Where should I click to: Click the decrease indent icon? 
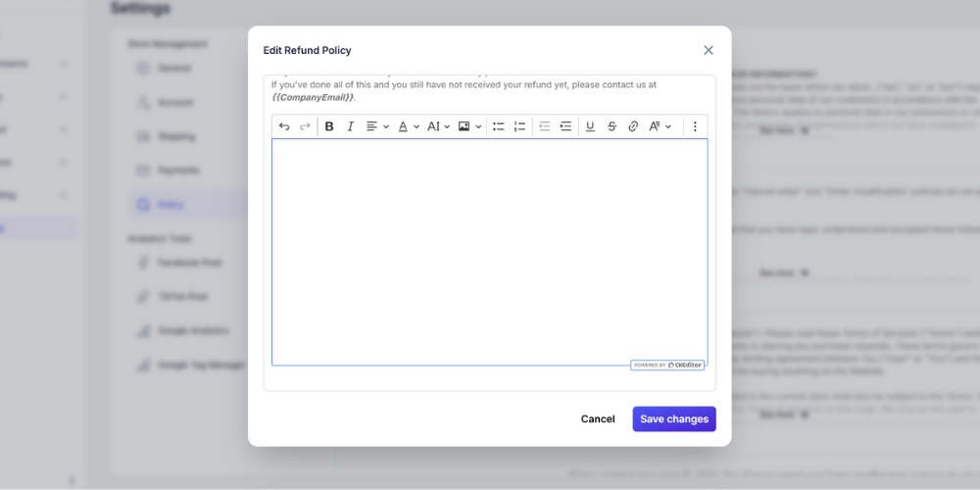coord(544,126)
